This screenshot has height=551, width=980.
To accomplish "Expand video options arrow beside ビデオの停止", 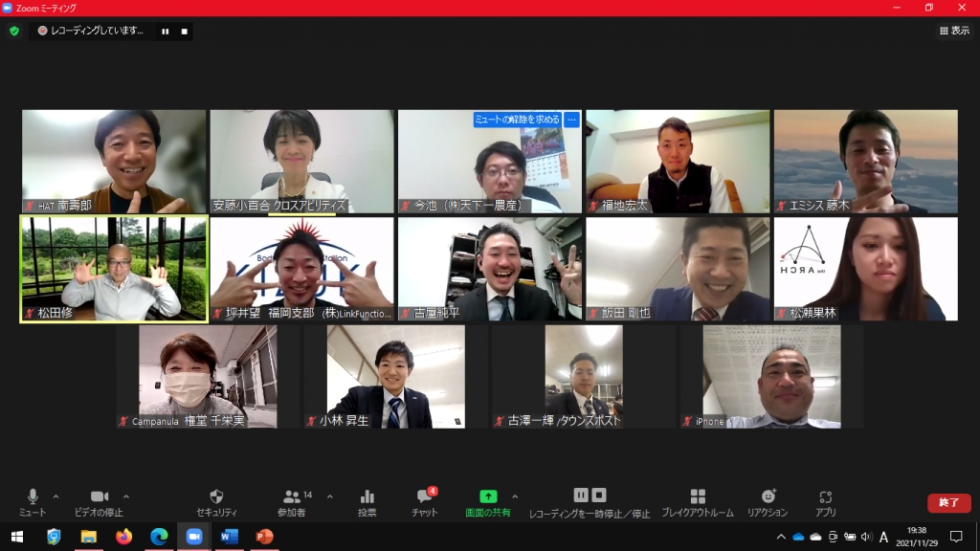I will coord(126,496).
